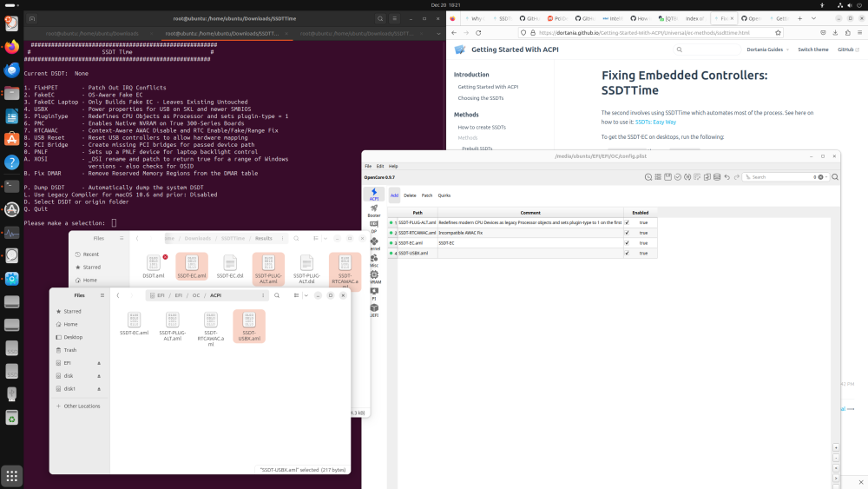Open search in the Results Files window

point(296,238)
